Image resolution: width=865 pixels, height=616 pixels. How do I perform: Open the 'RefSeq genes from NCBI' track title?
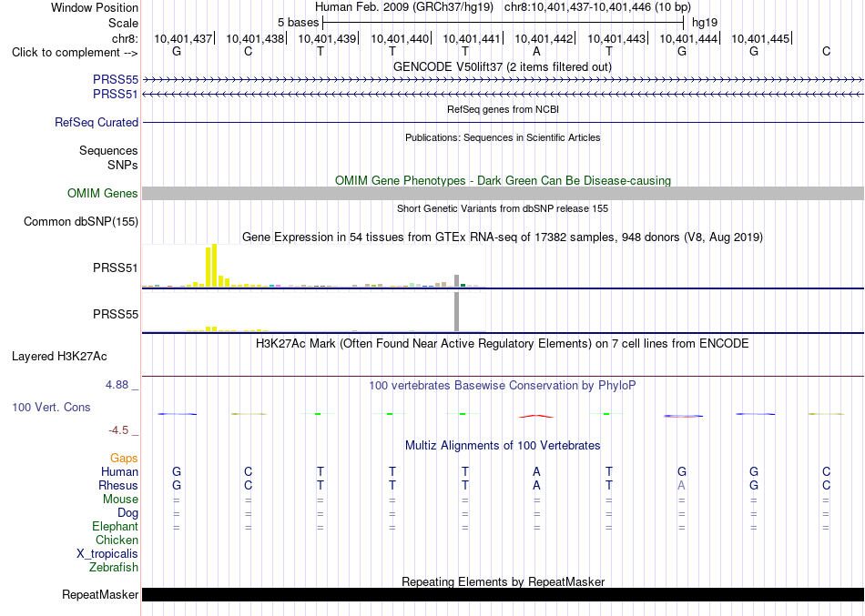(x=503, y=109)
